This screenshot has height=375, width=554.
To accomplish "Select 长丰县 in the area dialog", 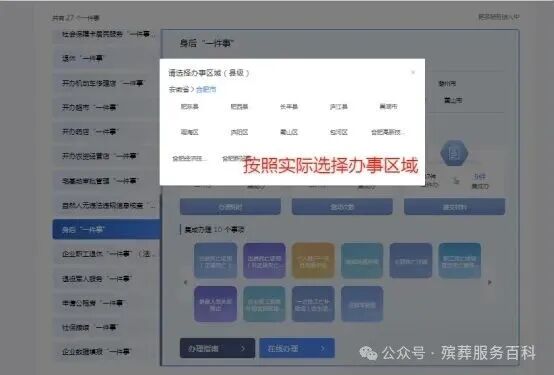I will click(289, 106).
